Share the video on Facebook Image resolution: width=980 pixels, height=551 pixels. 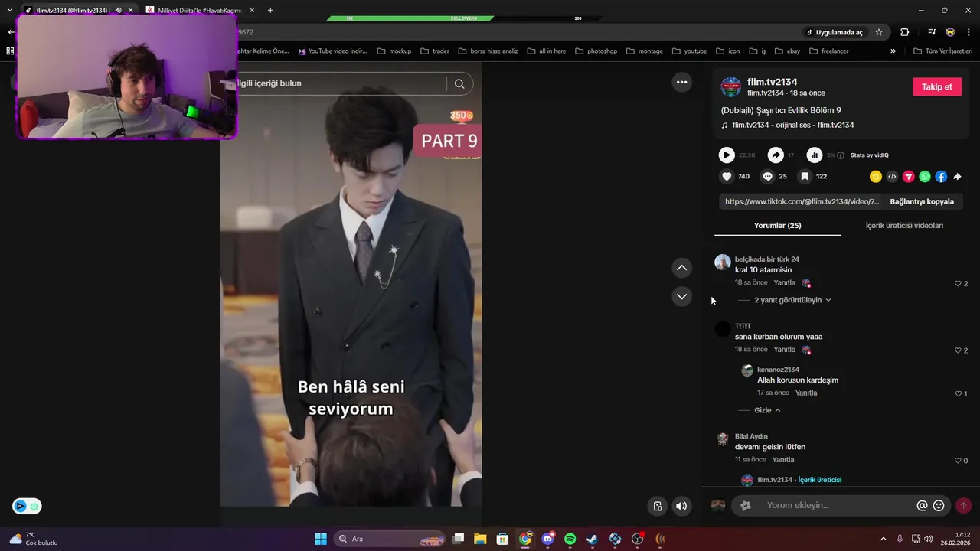coord(941,177)
